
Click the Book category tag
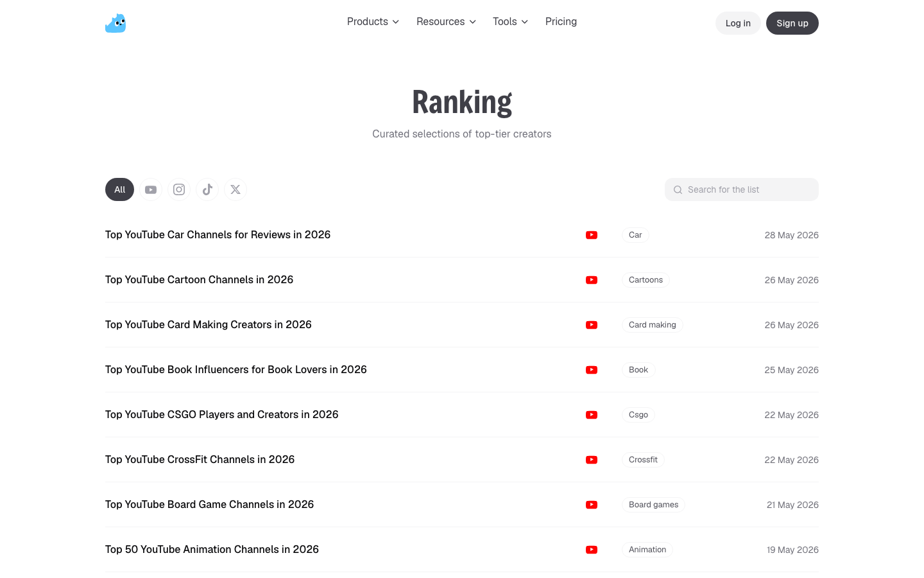[638, 370]
